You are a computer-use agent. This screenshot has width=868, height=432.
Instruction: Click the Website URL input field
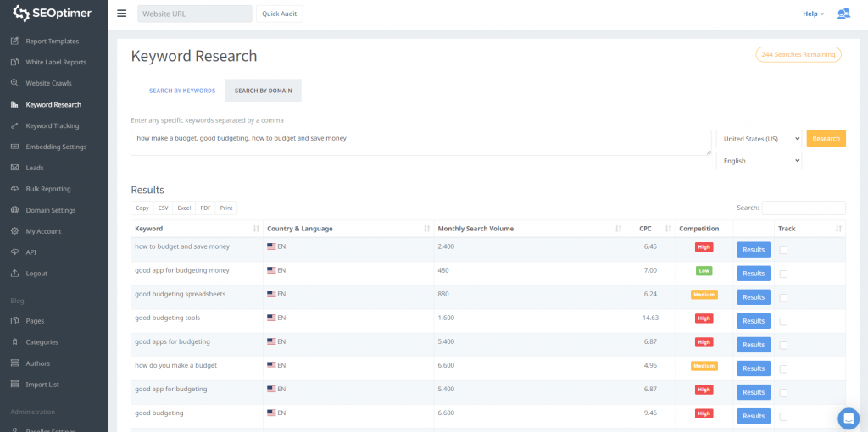click(195, 14)
